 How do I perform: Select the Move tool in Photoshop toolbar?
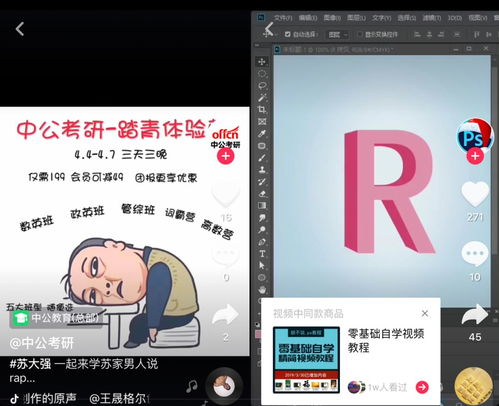pyautogui.click(x=262, y=62)
